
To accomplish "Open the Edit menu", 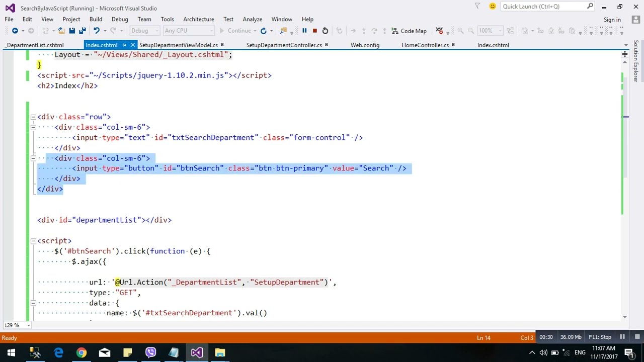I will (27, 19).
